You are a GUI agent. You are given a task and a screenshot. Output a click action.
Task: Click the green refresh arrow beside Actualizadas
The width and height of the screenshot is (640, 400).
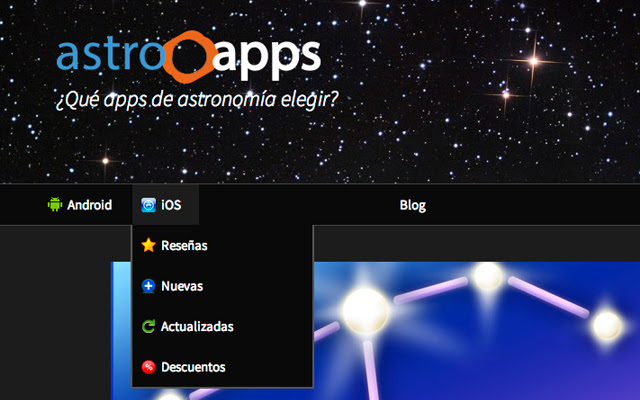148,326
